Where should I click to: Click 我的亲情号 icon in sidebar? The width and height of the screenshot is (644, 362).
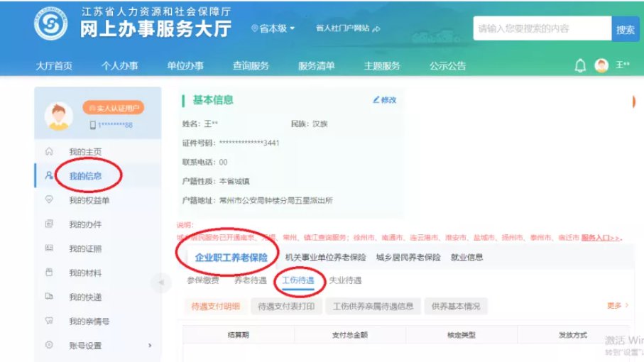[x=49, y=320]
